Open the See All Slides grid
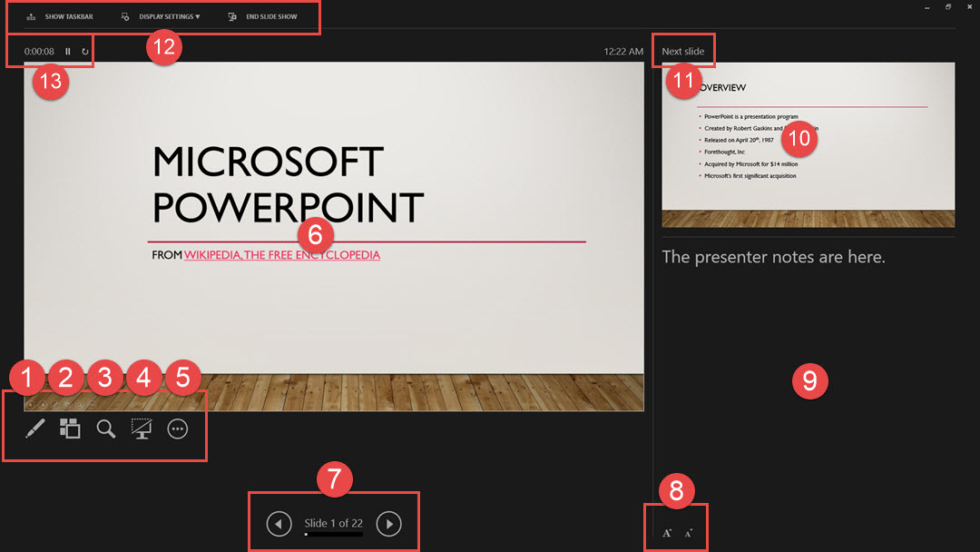This screenshot has height=552, width=980. [x=70, y=429]
